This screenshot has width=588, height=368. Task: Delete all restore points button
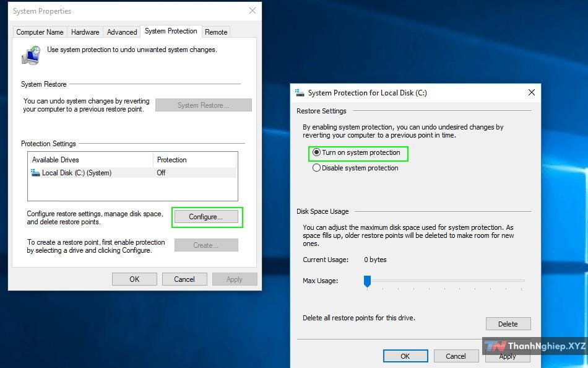click(508, 323)
